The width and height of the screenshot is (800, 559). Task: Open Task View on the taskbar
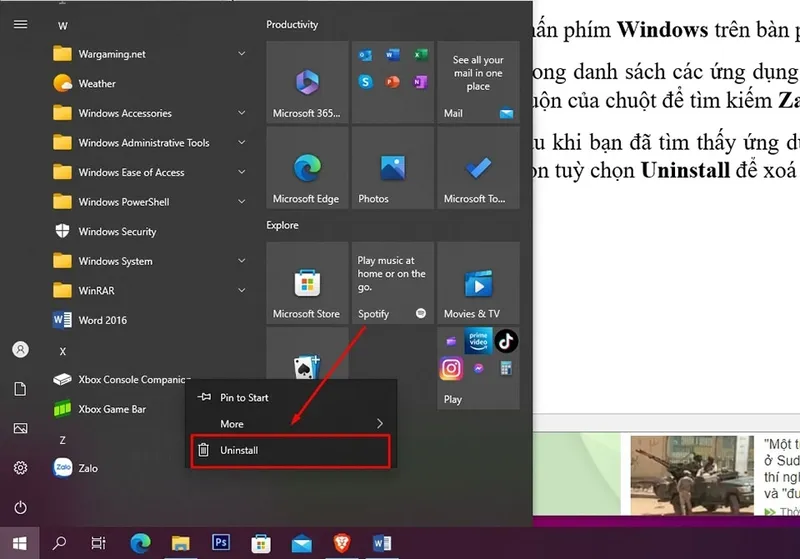point(98,543)
